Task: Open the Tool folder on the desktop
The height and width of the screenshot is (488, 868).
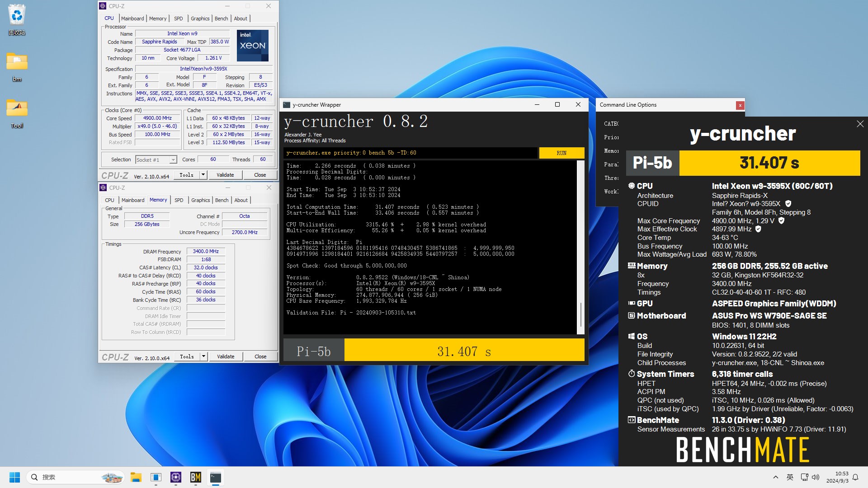Action: (17, 113)
